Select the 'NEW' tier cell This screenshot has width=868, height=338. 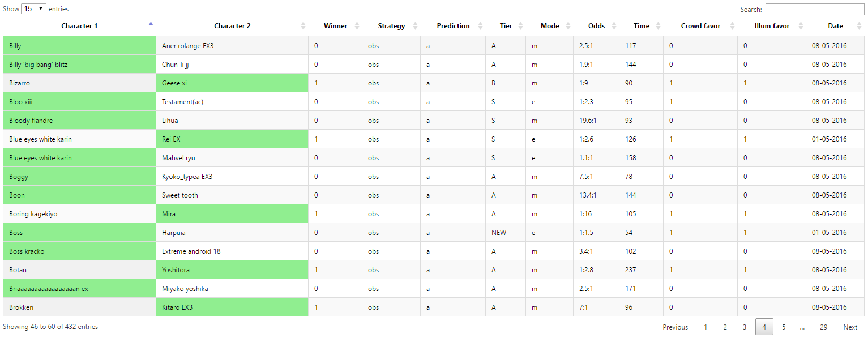[506, 233]
